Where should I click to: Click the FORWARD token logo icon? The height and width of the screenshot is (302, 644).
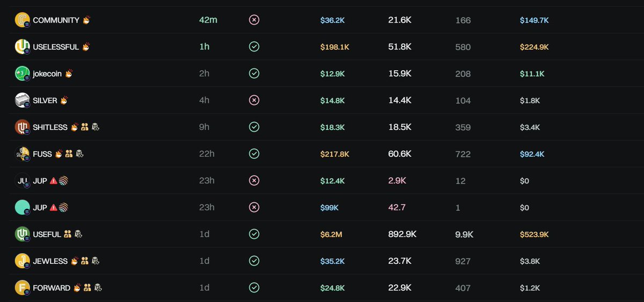click(x=22, y=288)
